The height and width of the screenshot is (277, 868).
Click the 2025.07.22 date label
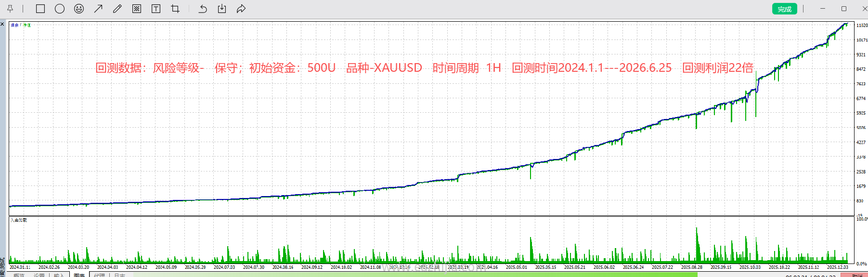point(662,267)
